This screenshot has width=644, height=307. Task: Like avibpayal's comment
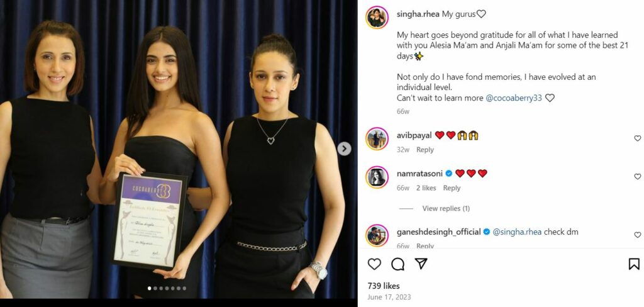pyautogui.click(x=638, y=138)
